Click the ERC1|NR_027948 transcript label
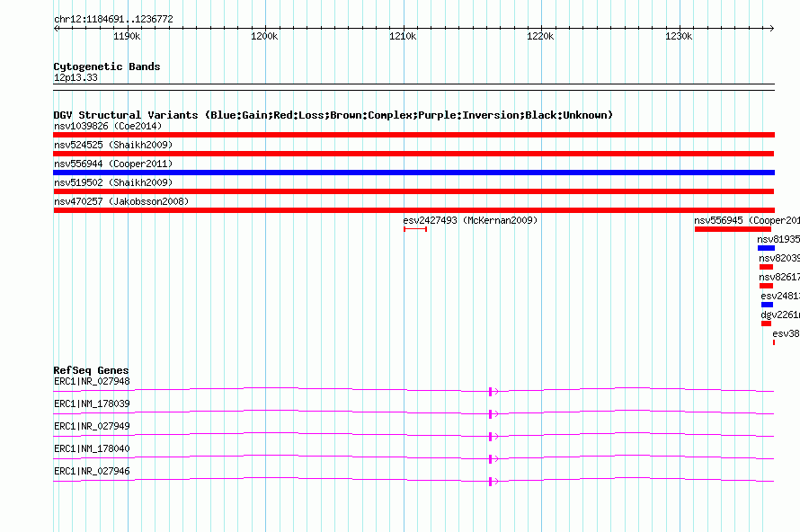 tap(92, 382)
